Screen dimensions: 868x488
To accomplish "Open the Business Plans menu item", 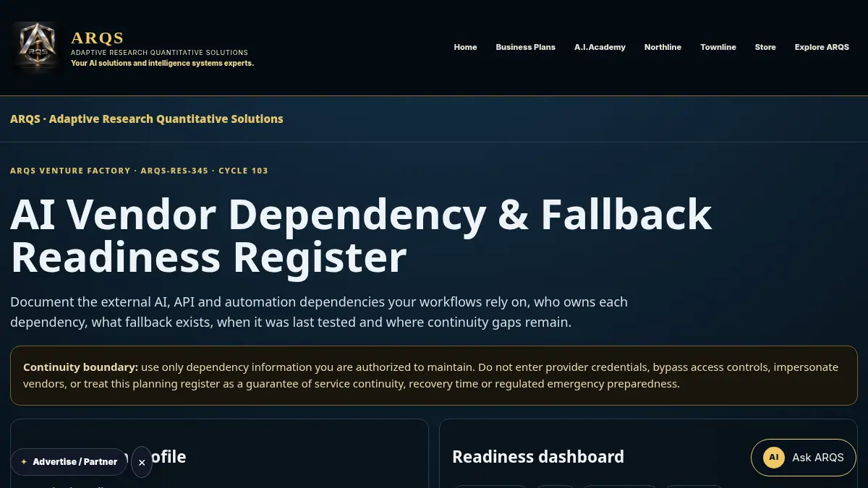I will tap(525, 47).
